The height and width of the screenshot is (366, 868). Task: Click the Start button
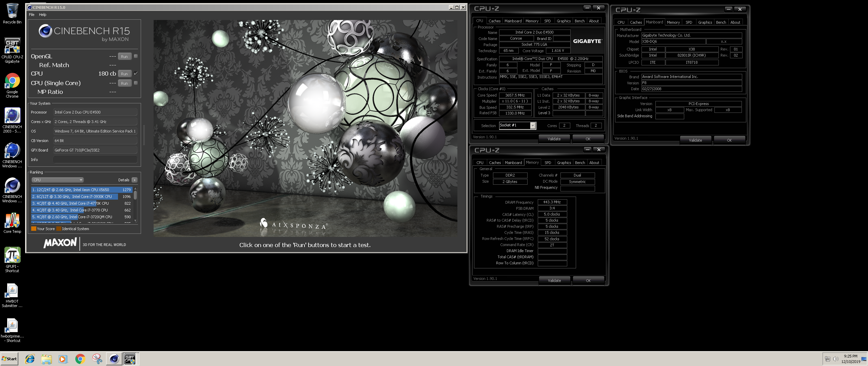pyautogui.click(x=9, y=359)
